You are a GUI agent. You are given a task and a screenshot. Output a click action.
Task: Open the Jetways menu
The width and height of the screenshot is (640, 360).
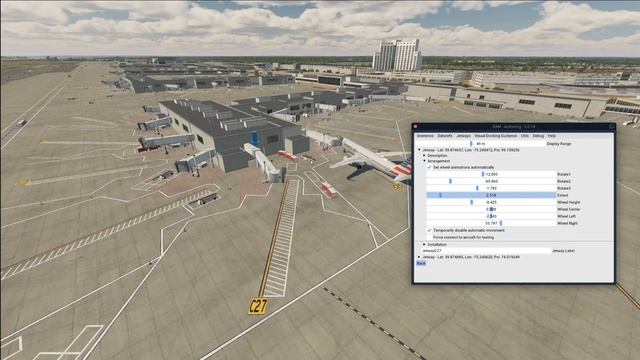point(463,136)
